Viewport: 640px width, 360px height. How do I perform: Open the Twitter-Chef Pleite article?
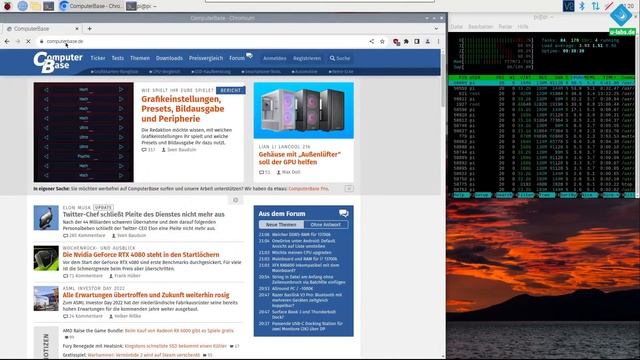[144, 214]
